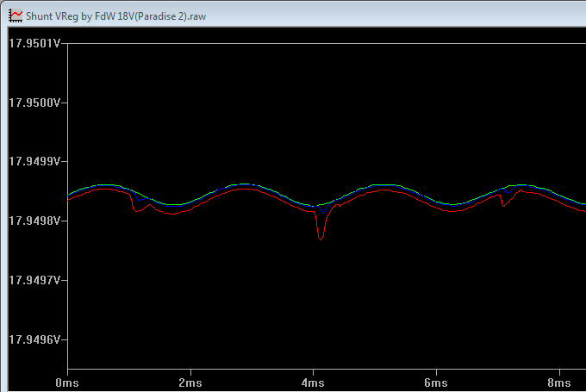The image size is (586, 392).
Task: Click the red trace notch near 7ms
Action: 503,205
